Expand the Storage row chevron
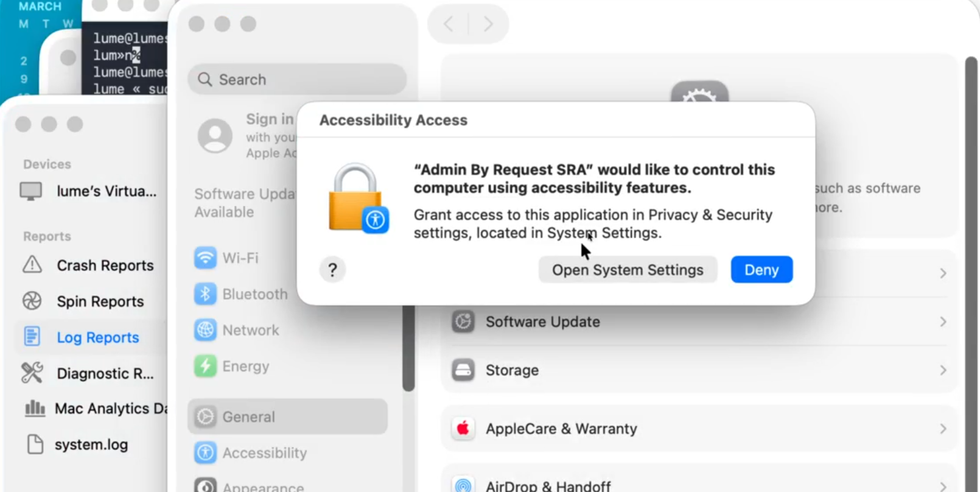 (x=943, y=370)
